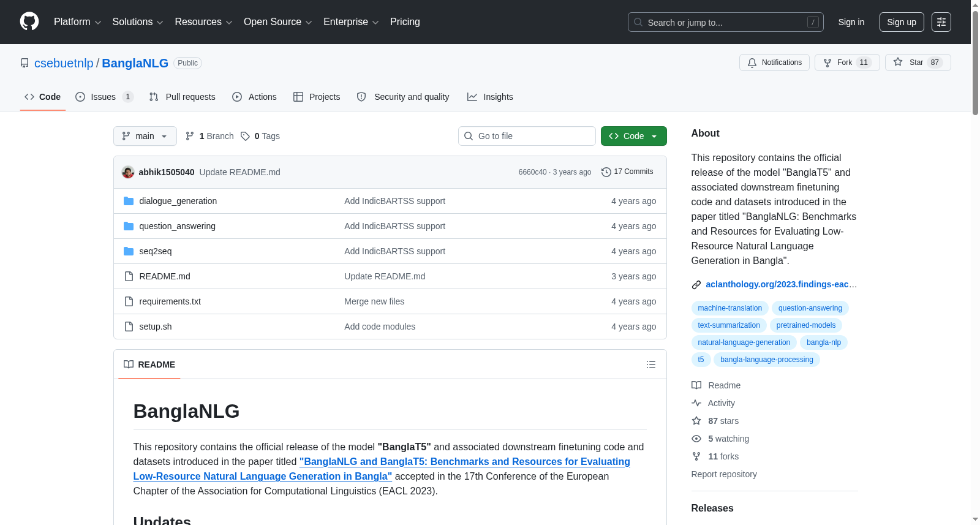Screen dimensions: 980x525
Task: Click the tag icon next to 0 Tags
Action: tap(245, 136)
